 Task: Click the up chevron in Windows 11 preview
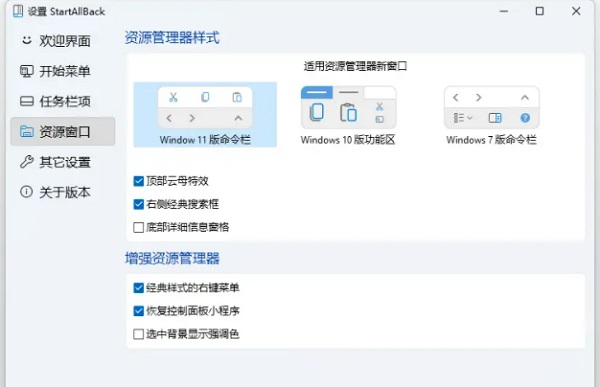click(238, 118)
